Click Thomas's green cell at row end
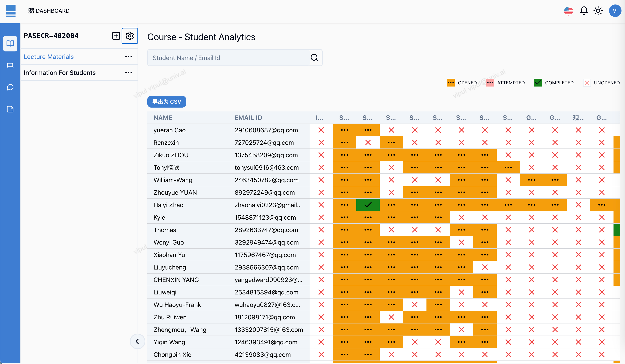 click(617, 230)
